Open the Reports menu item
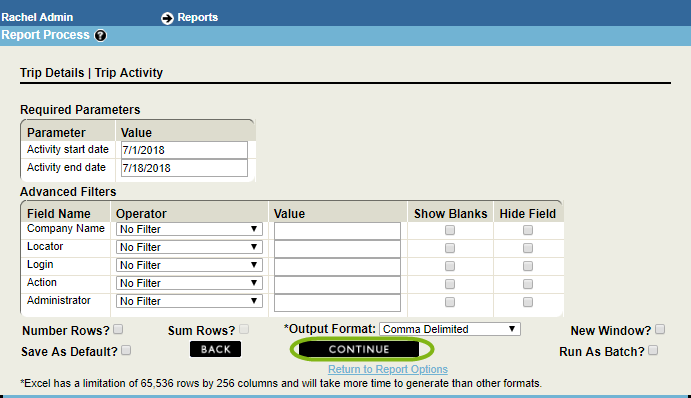The image size is (691, 398). (x=197, y=17)
